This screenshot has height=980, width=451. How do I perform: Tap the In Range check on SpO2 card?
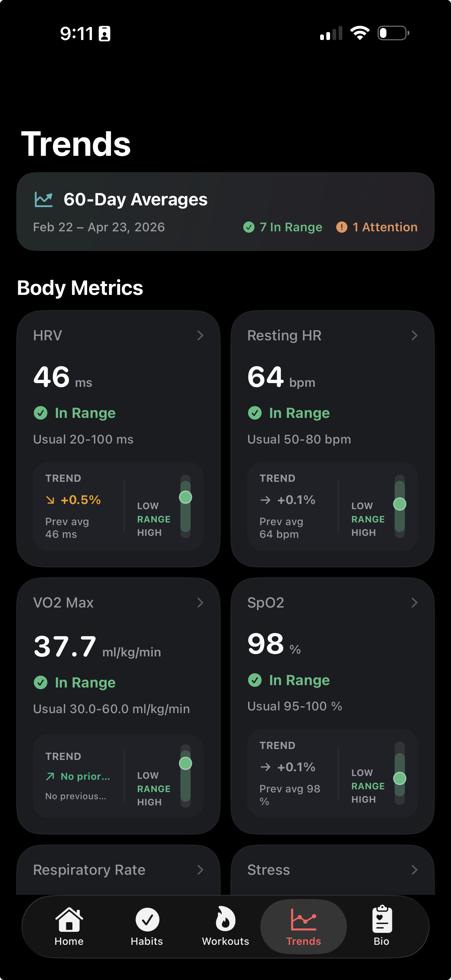(255, 680)
